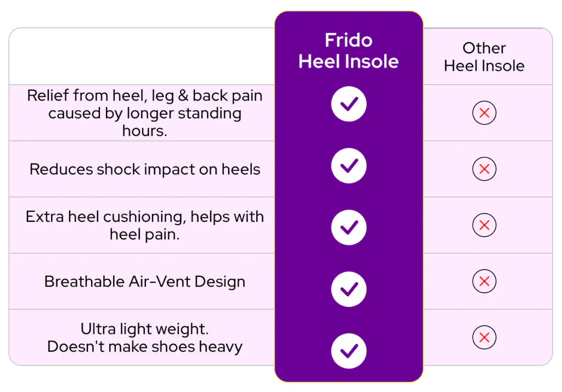562x392 pixels.
Task: Click the red X for Breathable Air-Vent Design
Action: tap(484, 282)
